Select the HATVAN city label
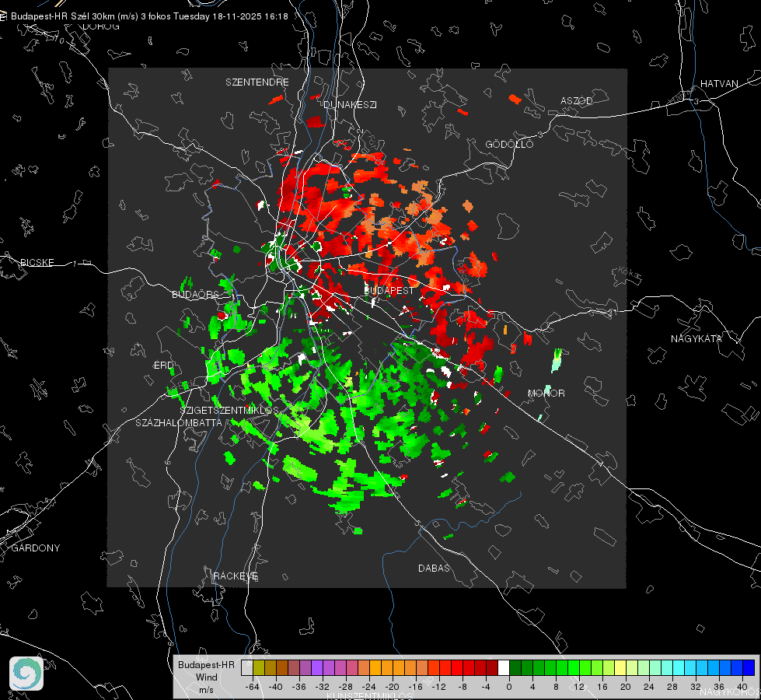This screenshot has width=761, height=700. click(x=719, y=83)
